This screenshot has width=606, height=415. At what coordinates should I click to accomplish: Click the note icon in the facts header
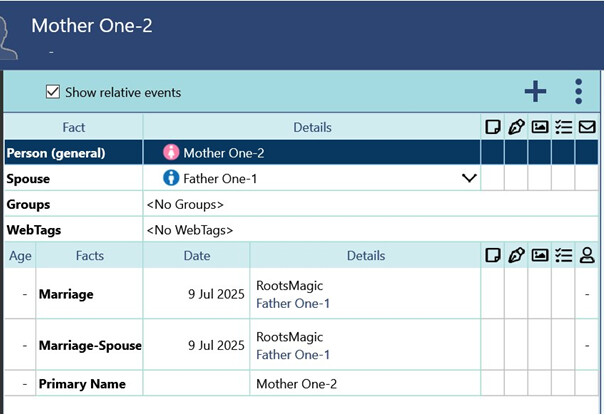493,255
